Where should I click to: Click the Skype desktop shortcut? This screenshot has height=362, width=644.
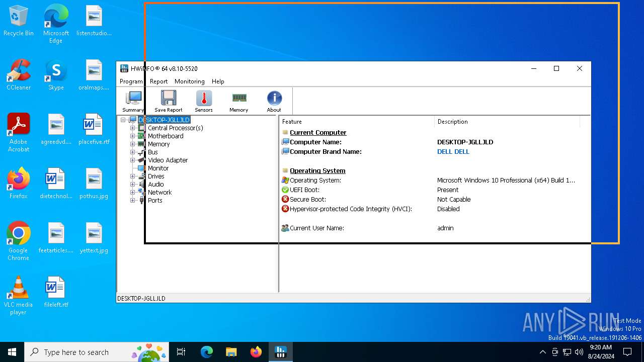coord(56,75)
